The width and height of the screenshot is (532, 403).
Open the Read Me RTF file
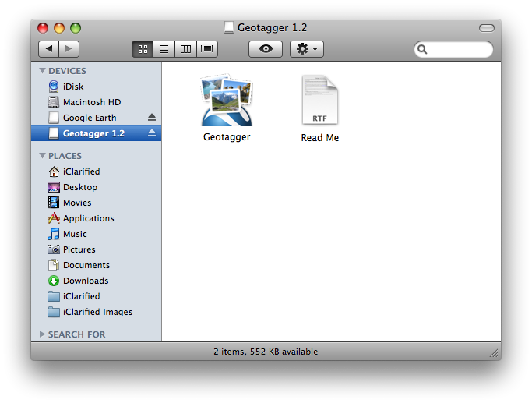pyautogui.click(x=319, y=101)
